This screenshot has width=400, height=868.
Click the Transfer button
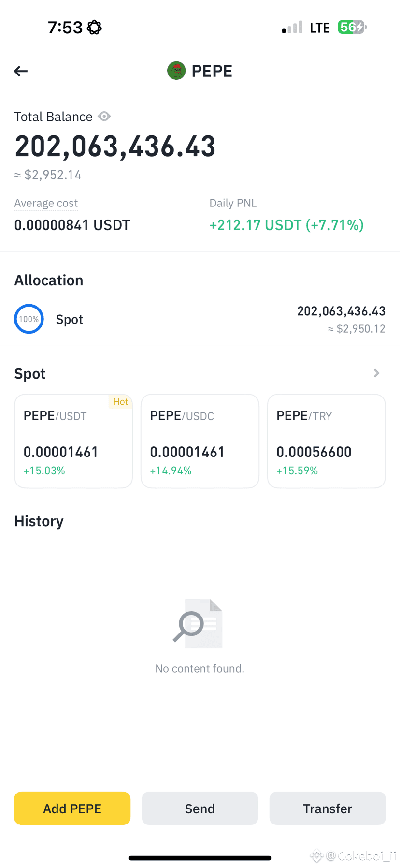click(328, 808)
